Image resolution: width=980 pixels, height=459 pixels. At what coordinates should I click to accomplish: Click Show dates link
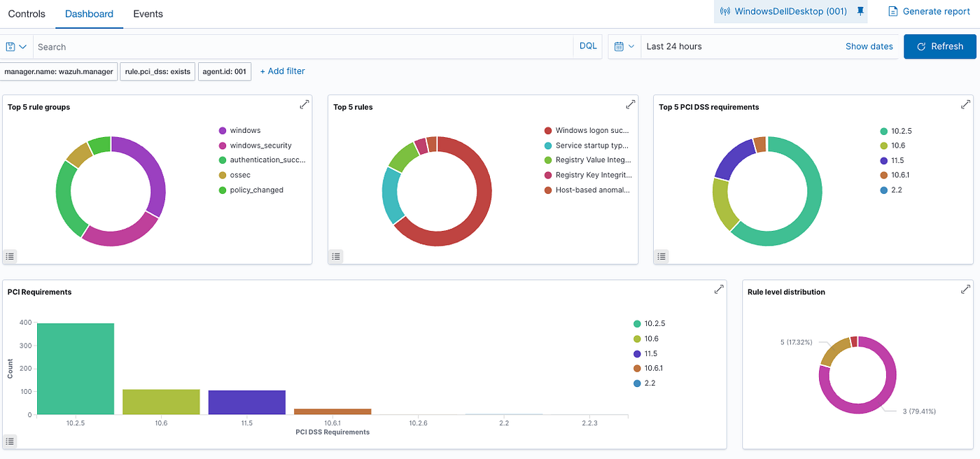point(869,46)
